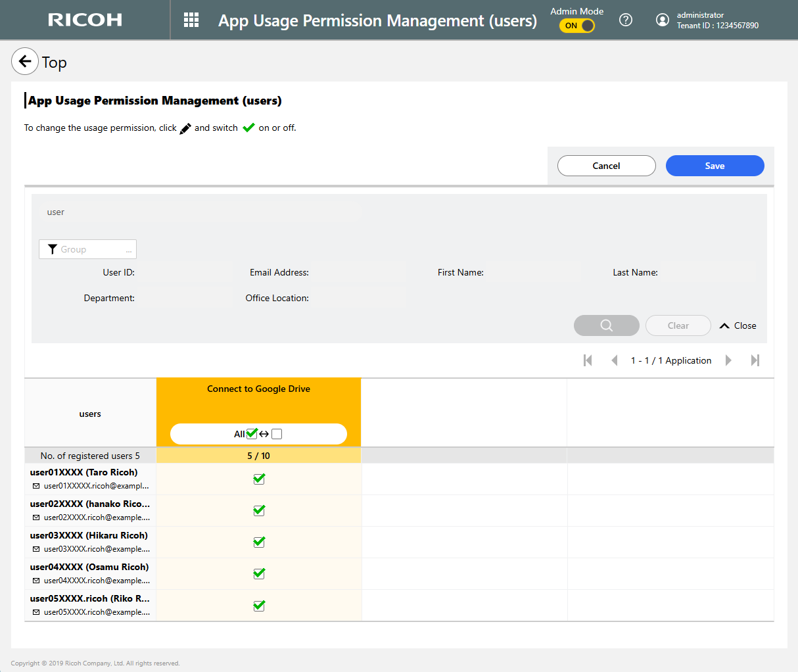Collapse the search panel with Close
The height and width of the screenshot is (672, 798).
coord(738,325)
